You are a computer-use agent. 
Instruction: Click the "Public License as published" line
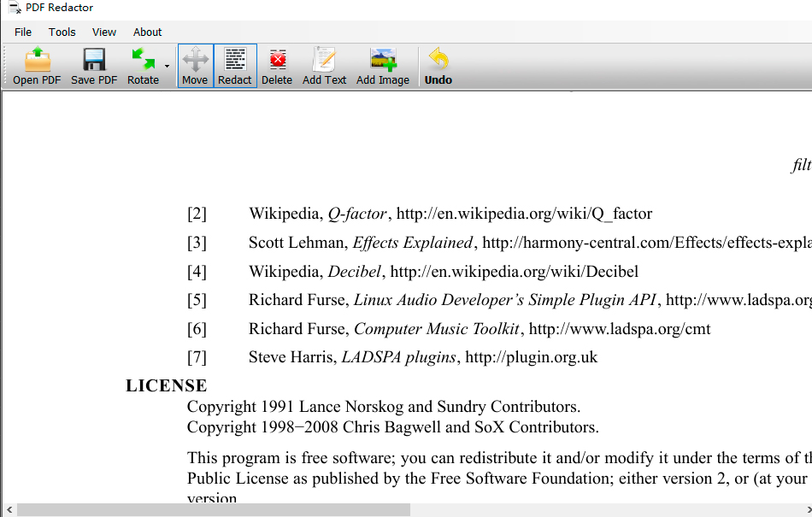pos(499,479)
